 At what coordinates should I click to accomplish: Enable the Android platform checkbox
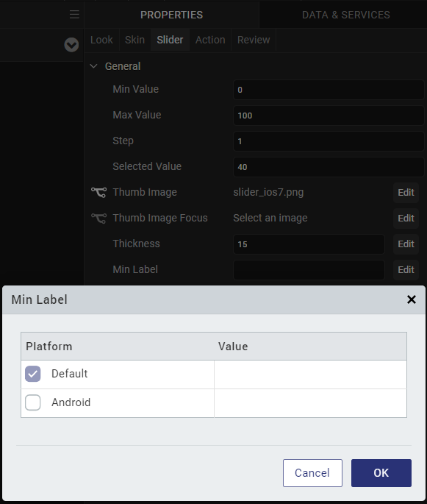tap(33, 402)
